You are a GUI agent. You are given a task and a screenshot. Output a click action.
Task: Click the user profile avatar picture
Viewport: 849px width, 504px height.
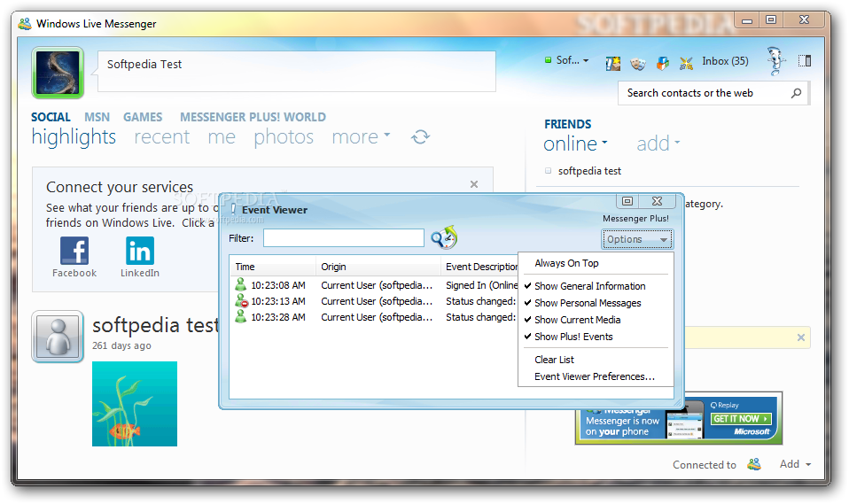coord(58,73)
